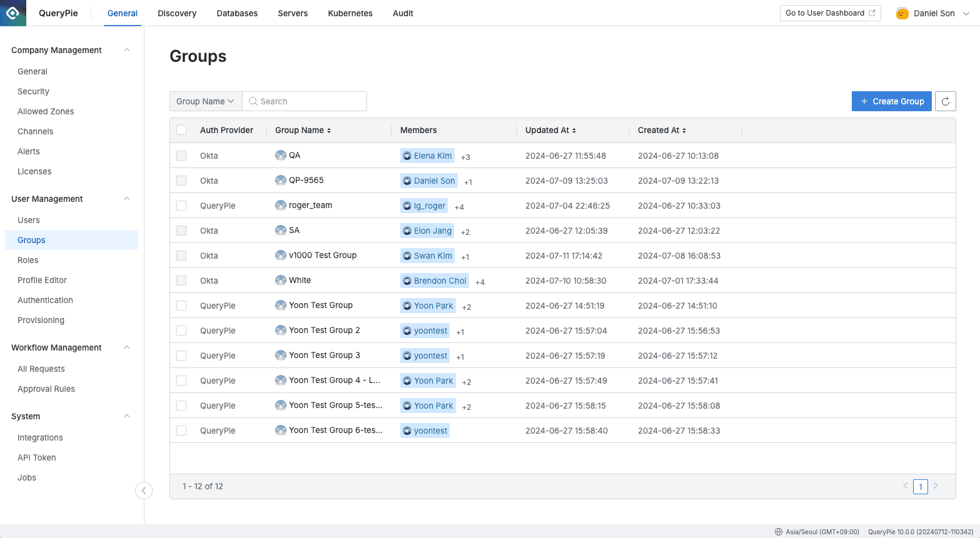Viewport: 980px width, 538px height.
Task: Click the Create Group button
Action: click(x=891, y=101)
